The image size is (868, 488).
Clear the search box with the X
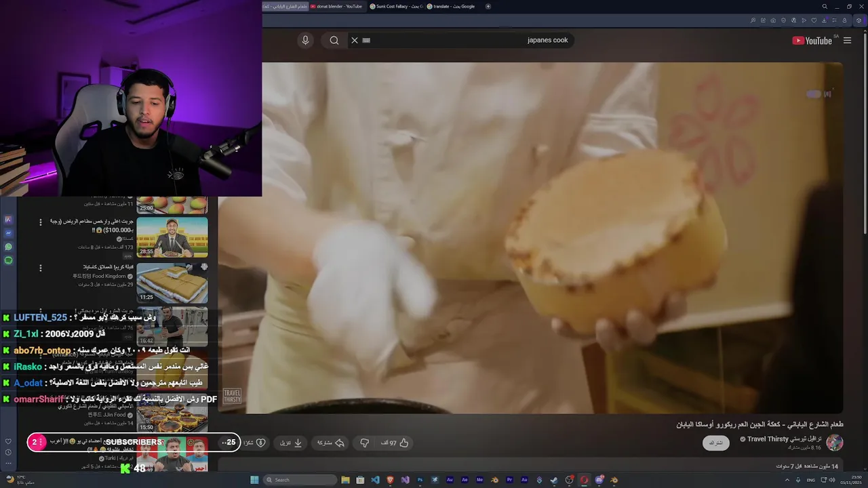coord(354,40)
